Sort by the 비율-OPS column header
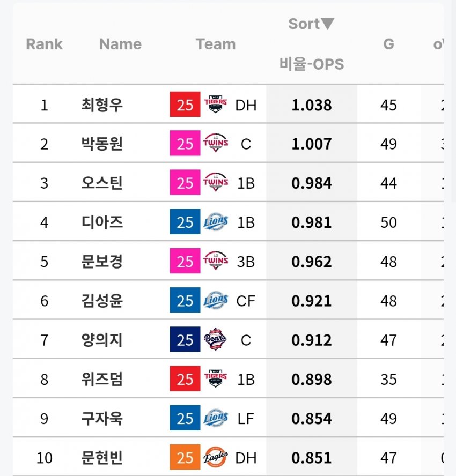Image resolution: width=456 pixels, height=476 pixels. tap(312, 64)
